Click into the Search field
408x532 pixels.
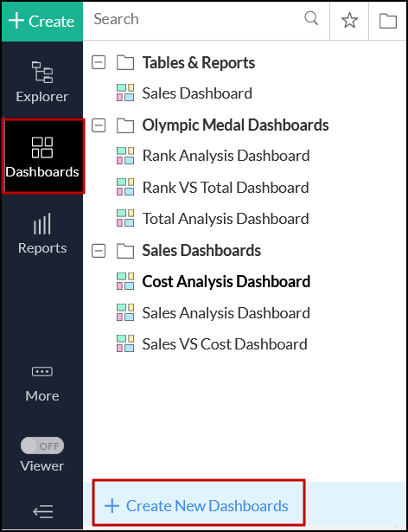coord(198,19)
